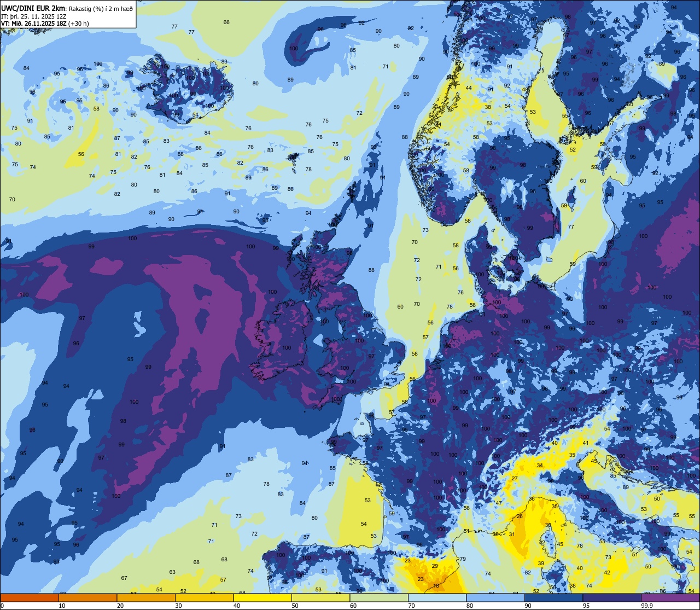Viewport: 700px width, 610px height.
Task: Click the 10-20 orange legend swatch
Action: (x=87, y=597)
